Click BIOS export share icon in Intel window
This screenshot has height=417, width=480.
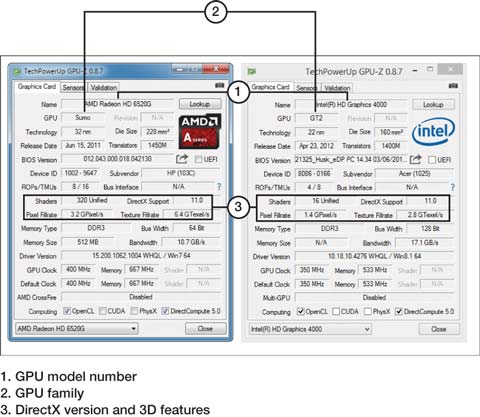click(415, 159)
